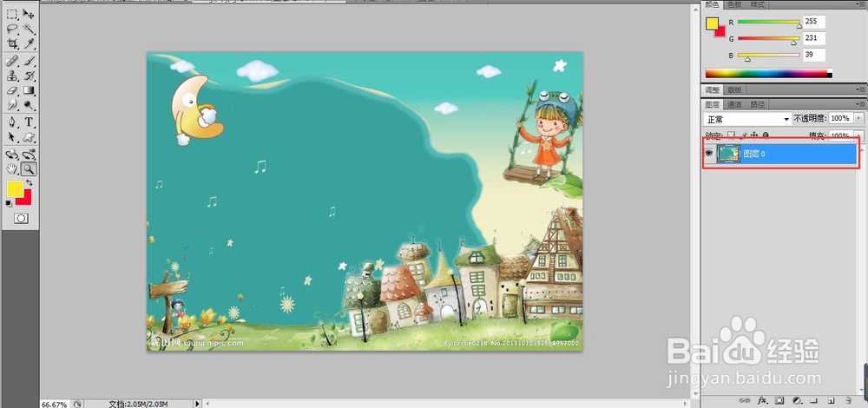Open toolbar foreground color picker
The image size is (868, 408).
(x=15, y=188)
